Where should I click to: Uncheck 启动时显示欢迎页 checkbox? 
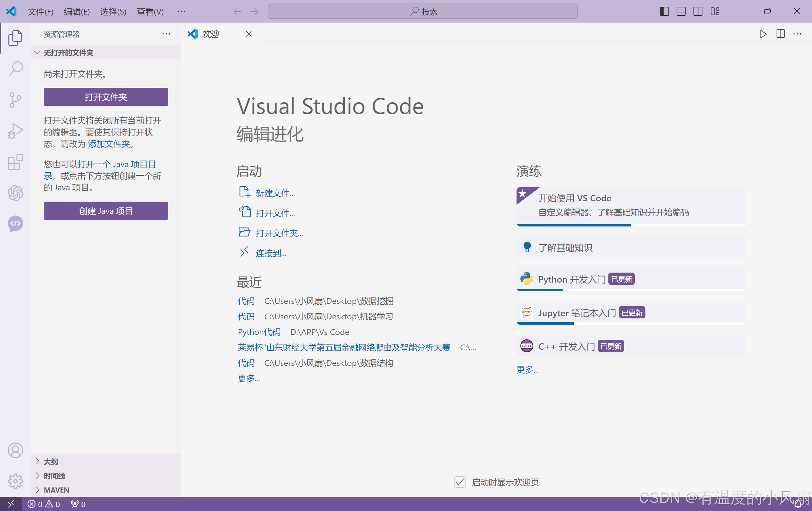click(459, 482)
